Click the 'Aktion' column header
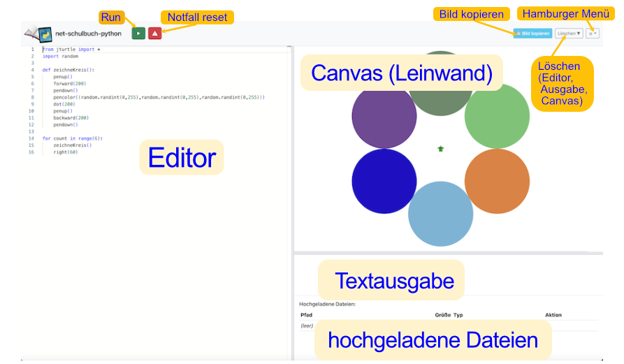The width and height of the screenshot is (624, 364). coord(553,315)
